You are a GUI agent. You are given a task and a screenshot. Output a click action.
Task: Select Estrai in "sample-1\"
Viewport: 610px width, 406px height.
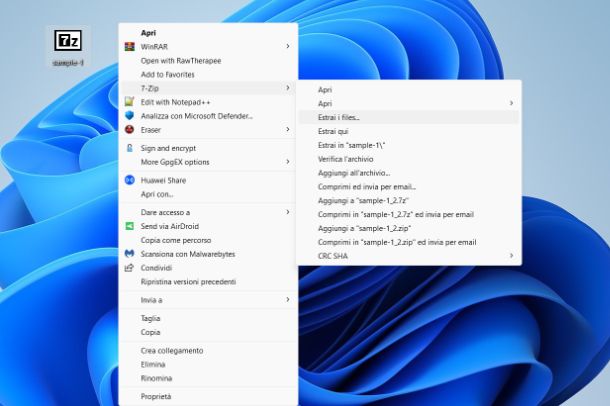pyautogui.click(x=409, y=145)
